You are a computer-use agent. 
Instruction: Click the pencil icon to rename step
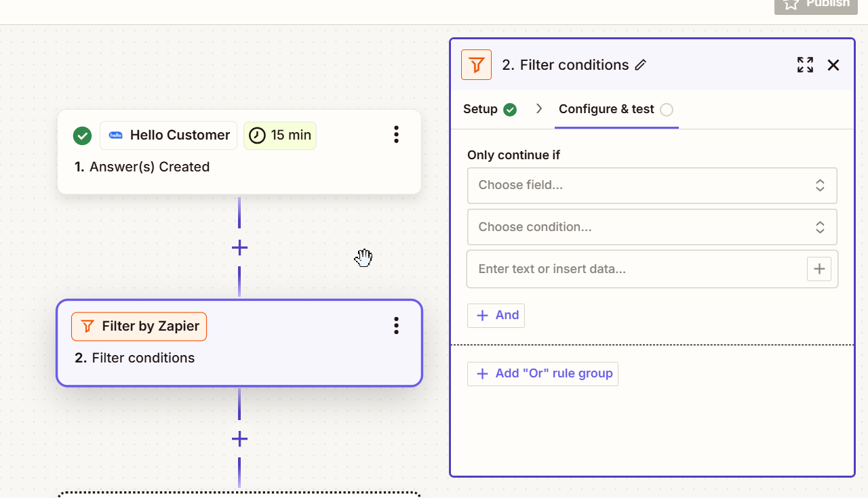coord(641,65)
